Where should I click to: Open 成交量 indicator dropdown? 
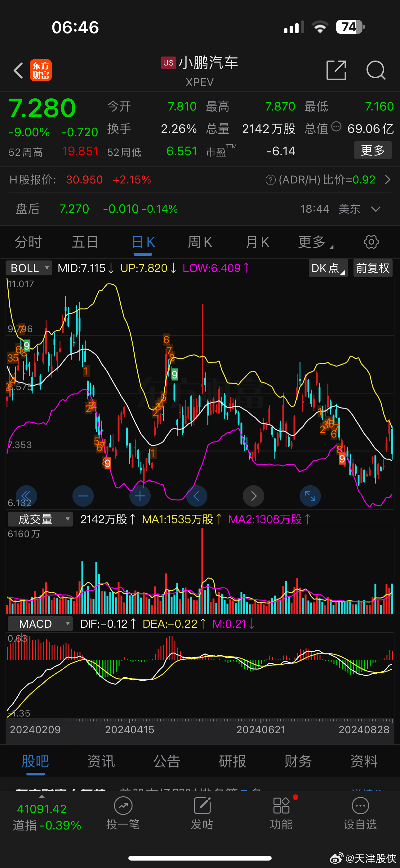40,519
